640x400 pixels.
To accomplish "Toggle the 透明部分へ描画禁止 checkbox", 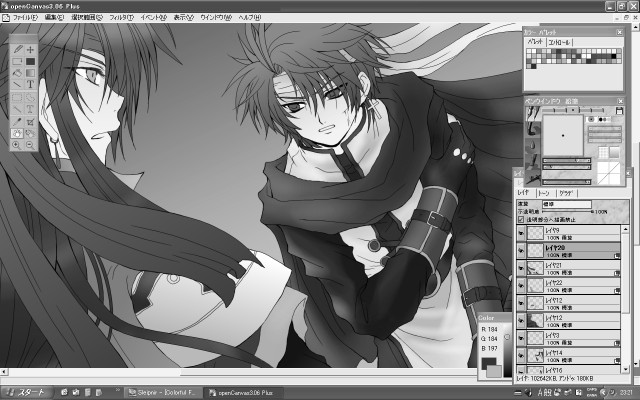I will (521, 220).
